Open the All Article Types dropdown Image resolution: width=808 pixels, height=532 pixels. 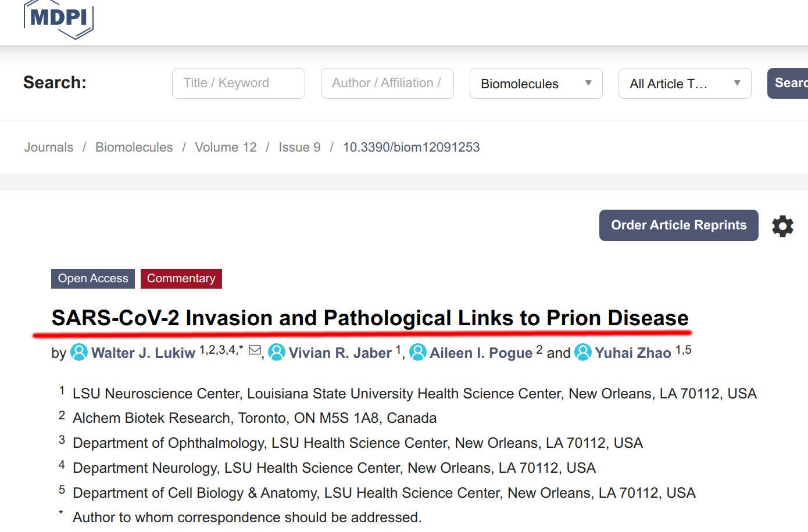(685, 84)
